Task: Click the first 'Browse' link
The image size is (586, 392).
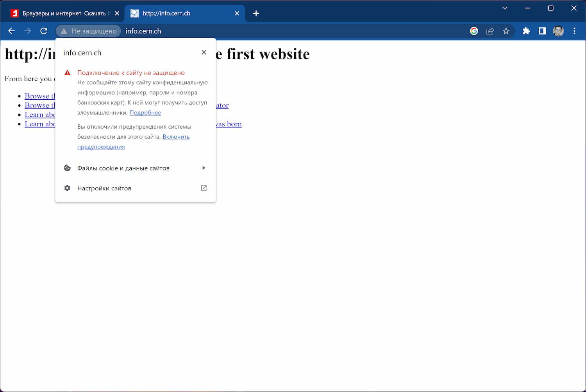Action: (x=40, y=96)
